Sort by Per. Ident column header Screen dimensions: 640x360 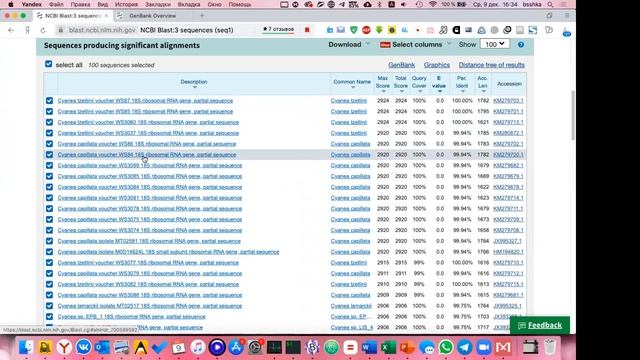pos(462,83)
